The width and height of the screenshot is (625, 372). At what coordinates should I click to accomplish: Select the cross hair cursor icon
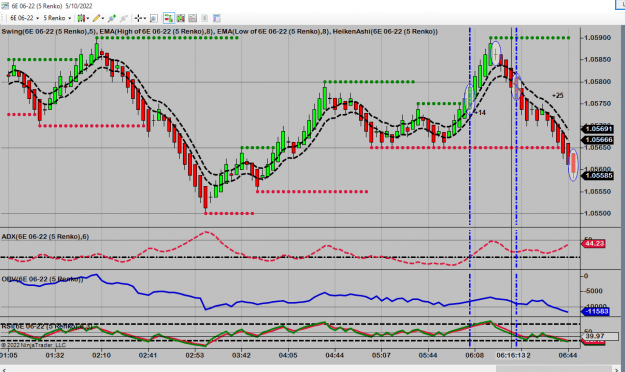coord(138,18)
